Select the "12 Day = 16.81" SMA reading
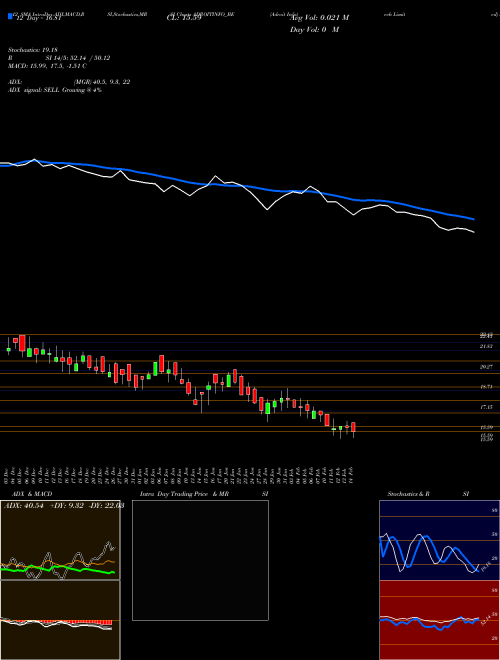 pos(38,18)
